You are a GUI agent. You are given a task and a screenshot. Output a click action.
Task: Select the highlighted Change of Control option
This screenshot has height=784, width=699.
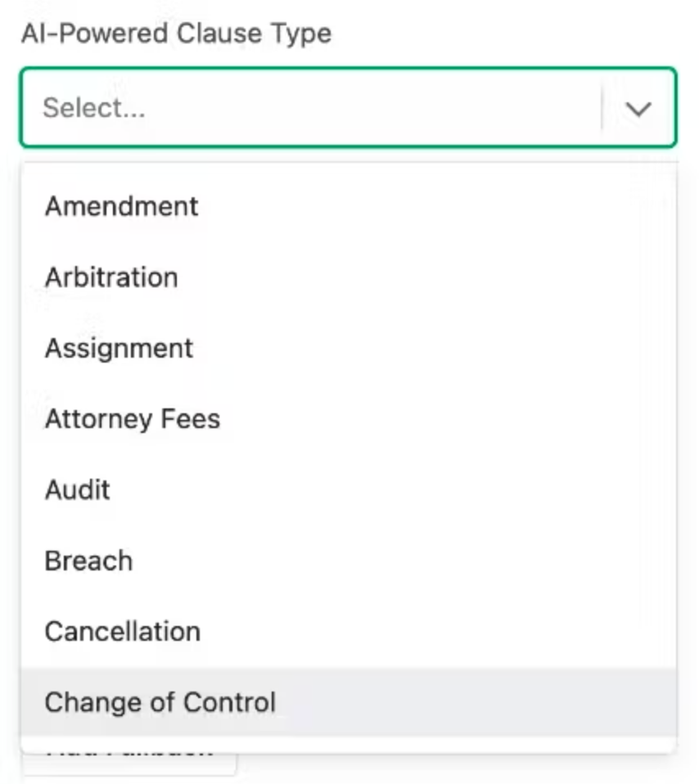(x=349, y=702)
